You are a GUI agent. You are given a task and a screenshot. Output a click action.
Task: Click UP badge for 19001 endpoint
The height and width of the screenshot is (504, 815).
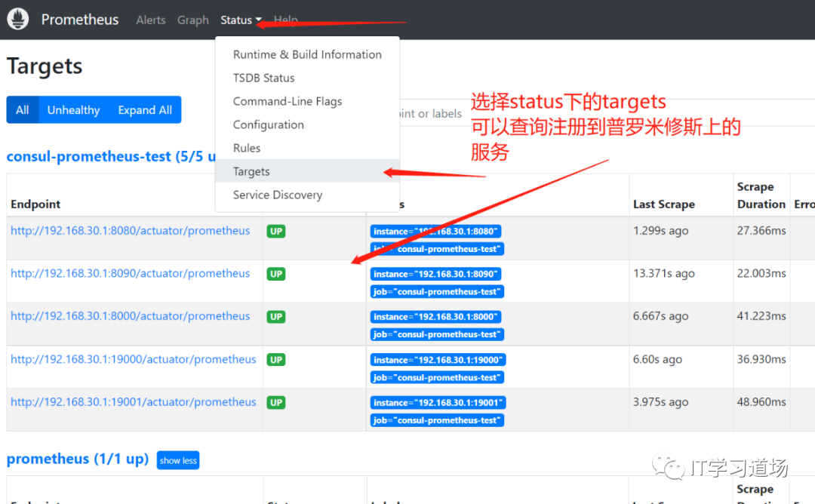pos(276,402)
